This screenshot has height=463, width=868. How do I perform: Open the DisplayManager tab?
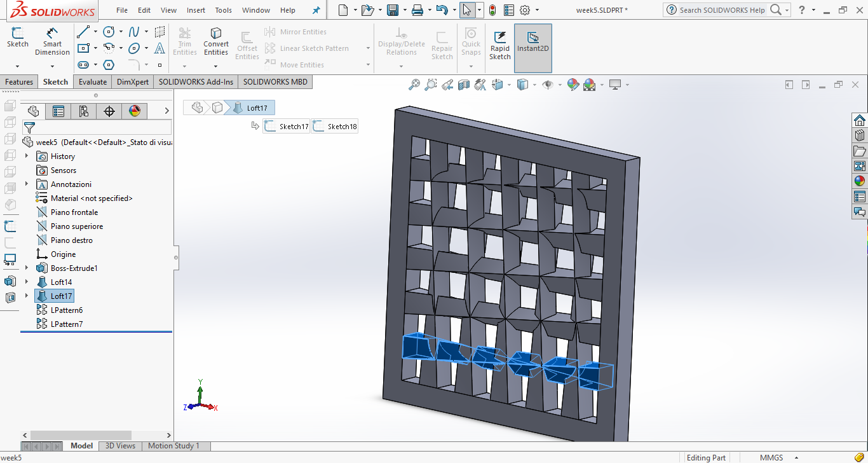point(134,111)
